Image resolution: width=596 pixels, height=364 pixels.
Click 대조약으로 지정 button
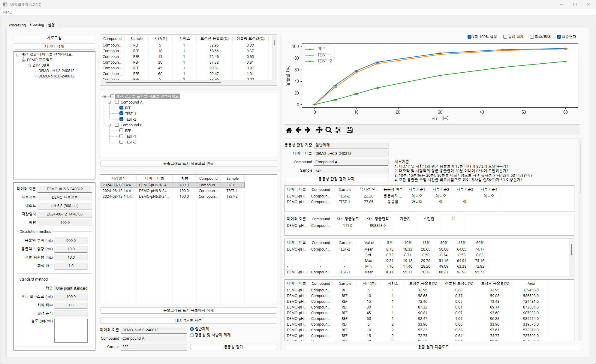coord(188,320)
